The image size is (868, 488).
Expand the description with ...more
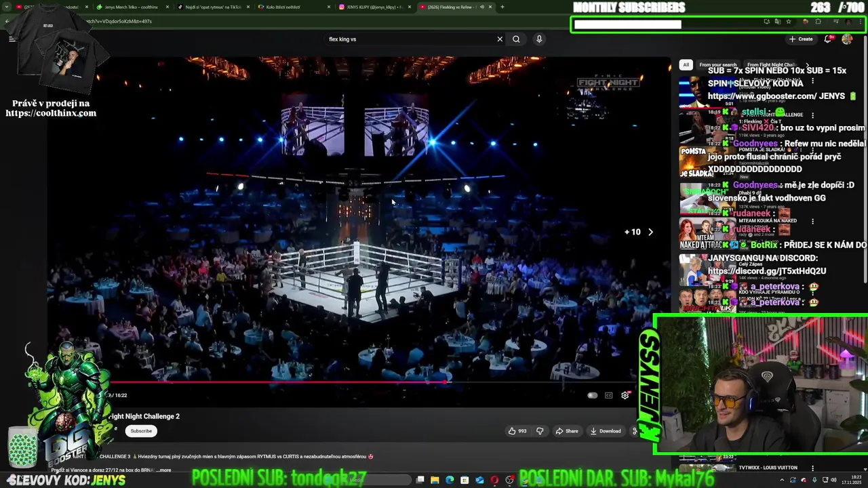point(164,470)
